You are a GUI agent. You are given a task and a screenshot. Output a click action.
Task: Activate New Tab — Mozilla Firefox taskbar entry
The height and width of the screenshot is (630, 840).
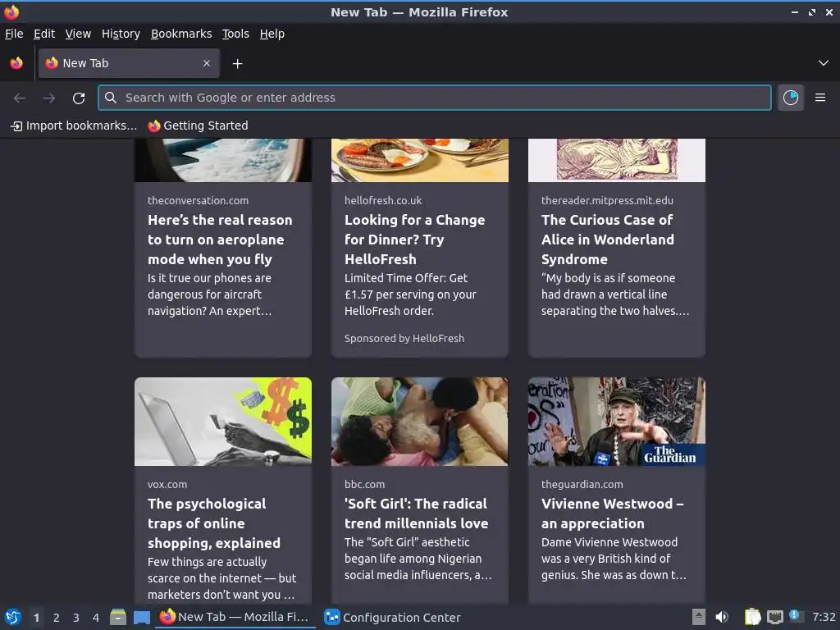(x=235, y=618)
